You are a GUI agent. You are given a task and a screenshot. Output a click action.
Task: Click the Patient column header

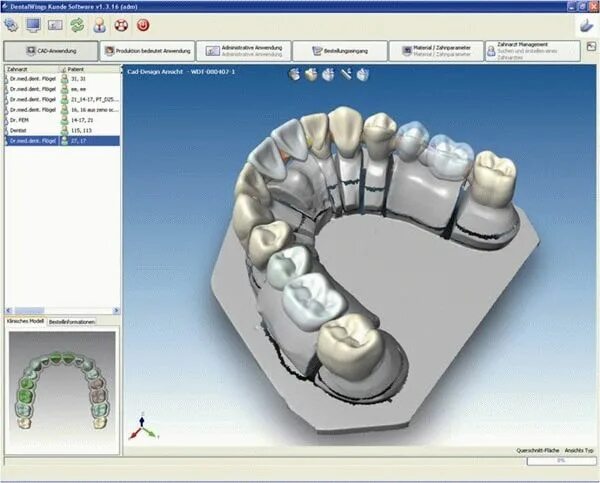click(x=90, y=69)
